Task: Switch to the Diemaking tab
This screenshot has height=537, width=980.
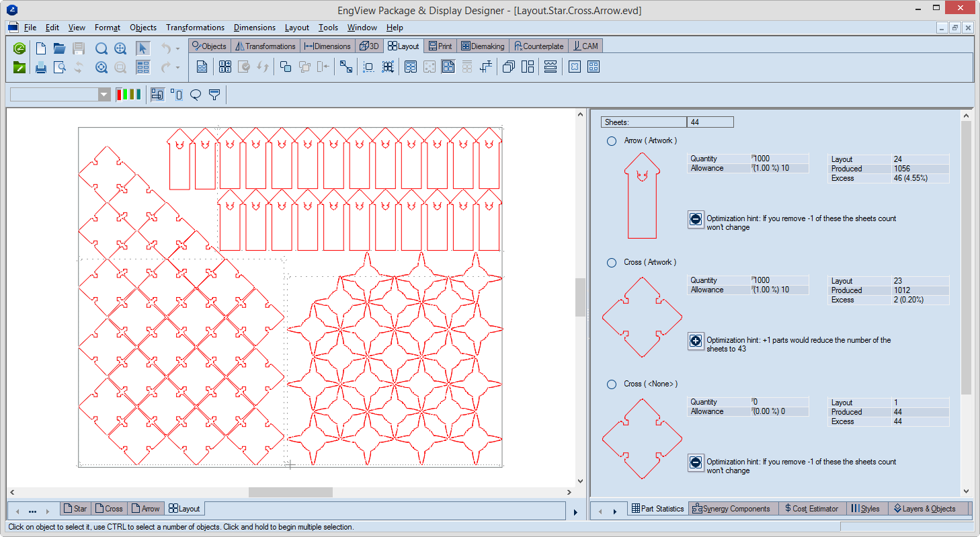Action: tap(482, 46)
